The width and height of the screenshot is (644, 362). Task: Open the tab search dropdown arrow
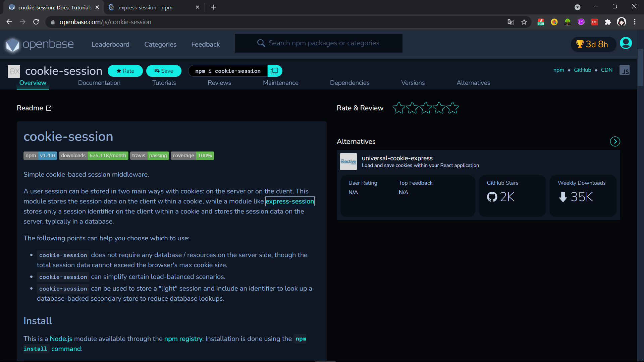click(577, 7)
